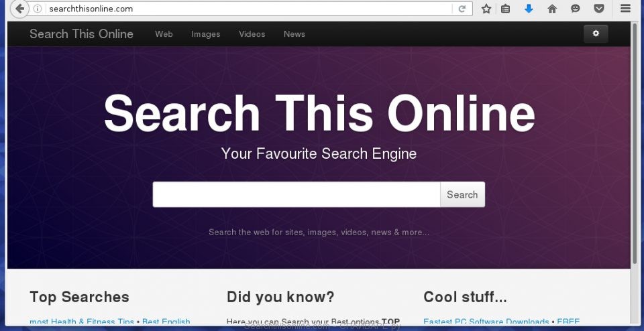Viewport: 644px width, 331px height.
Task: Open the News search tab
Action: coord(294,34)
